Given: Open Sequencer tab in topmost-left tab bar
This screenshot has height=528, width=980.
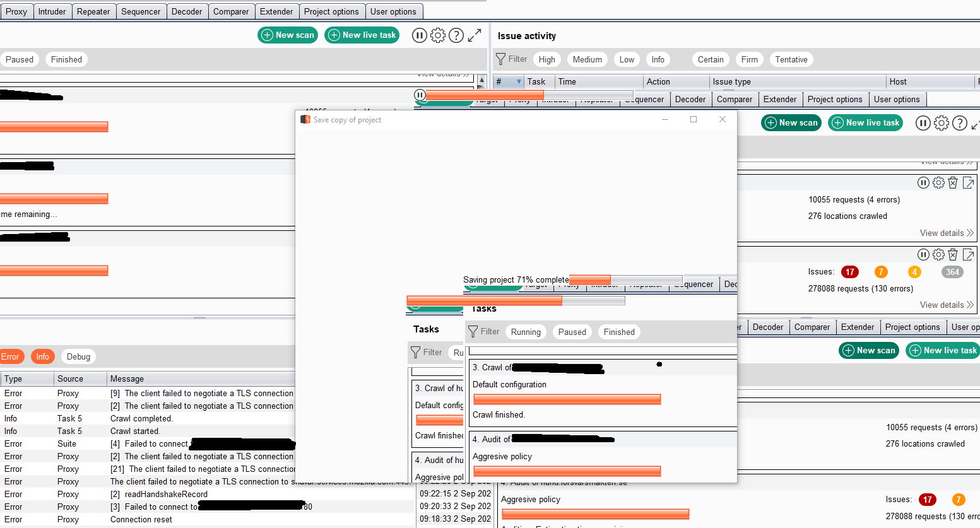Looking at the screenshot, I should click(141, 11).
